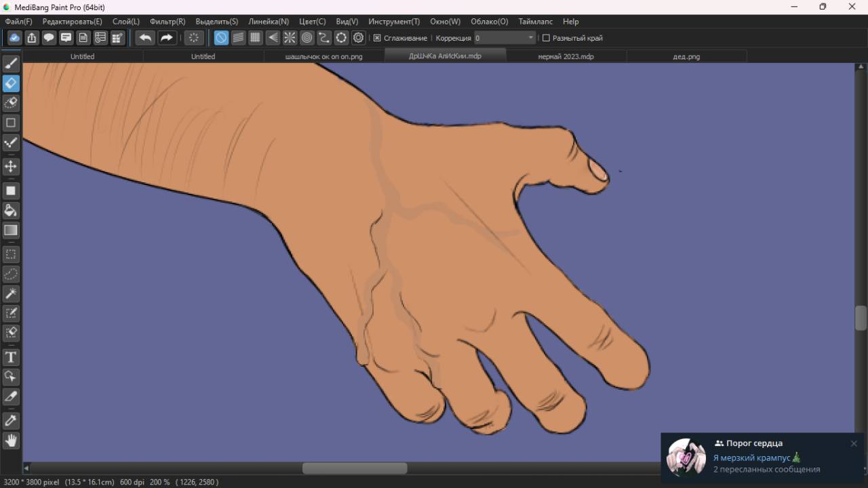Switch to the дед.png tab
The width and height of the screenshot is (868, 488).
686,56
